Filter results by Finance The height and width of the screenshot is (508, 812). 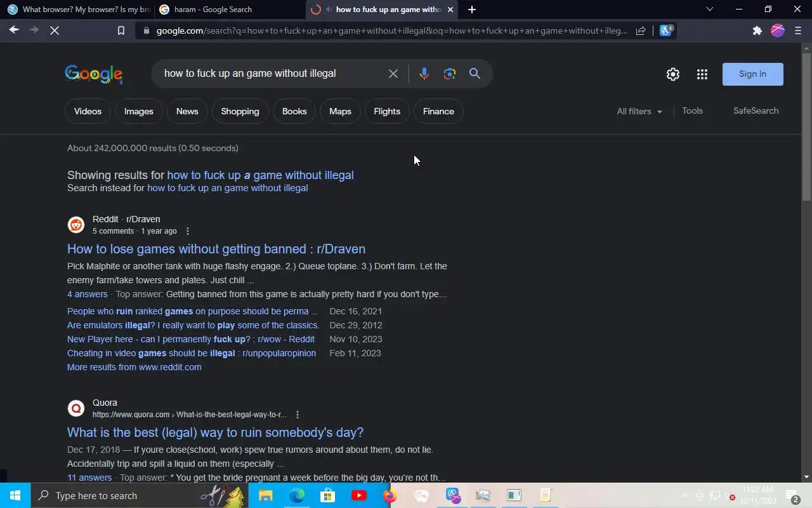pyautogui.click(x=438, y=111)
